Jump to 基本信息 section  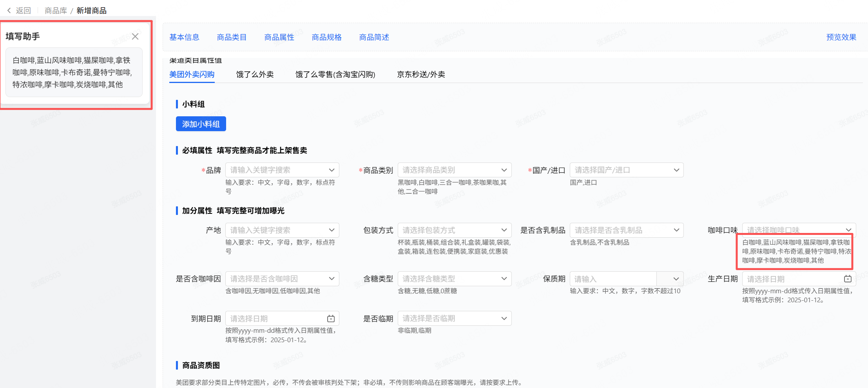pyautogui.click(x=184, y=37)
